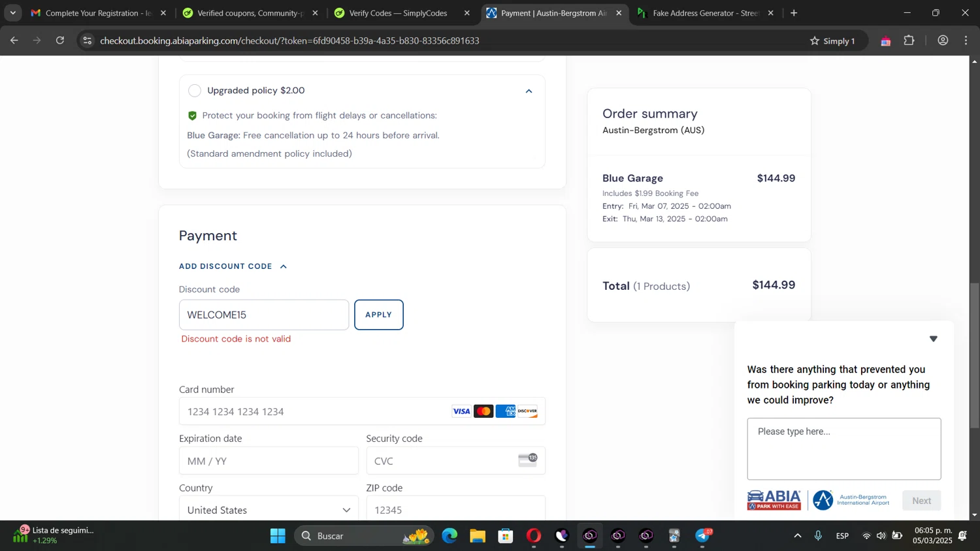
Task: Open Telegram from taskbar
Action: [703, 536]
